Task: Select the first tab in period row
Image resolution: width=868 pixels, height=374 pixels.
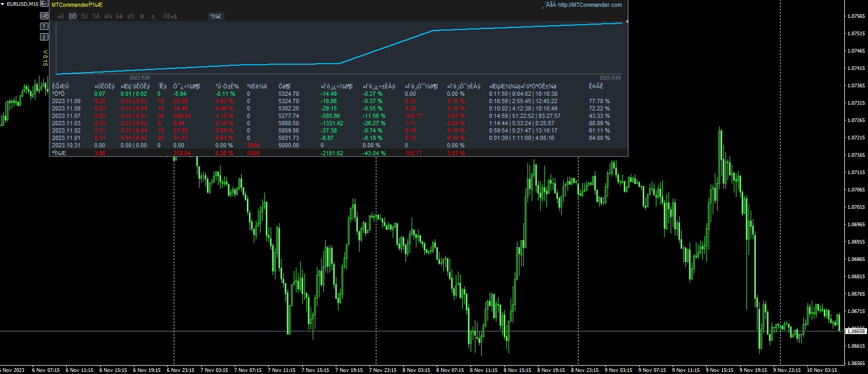Action: tap(61, 16)
